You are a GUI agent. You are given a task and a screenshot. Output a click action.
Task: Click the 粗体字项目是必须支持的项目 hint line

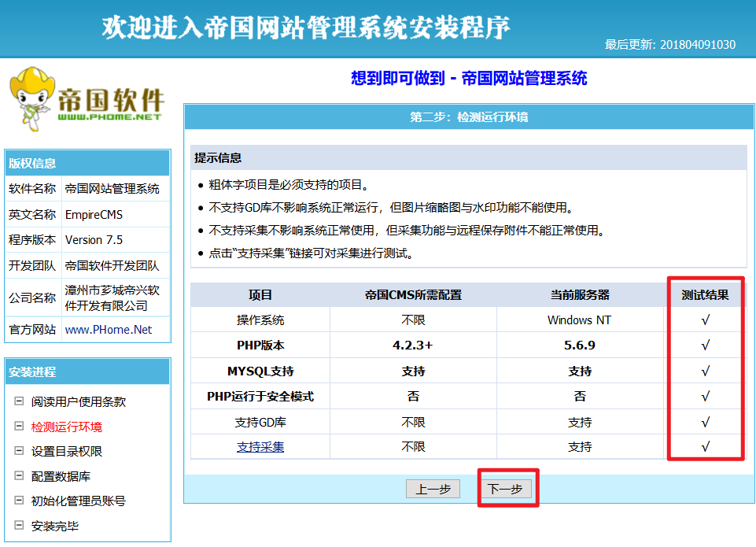tap(289, 185)
